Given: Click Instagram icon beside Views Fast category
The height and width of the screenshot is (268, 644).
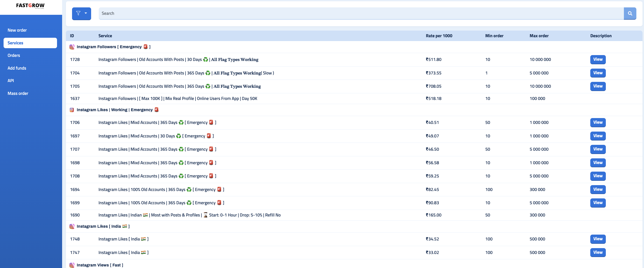Looking at the screenshot, I should pos(72,265).
